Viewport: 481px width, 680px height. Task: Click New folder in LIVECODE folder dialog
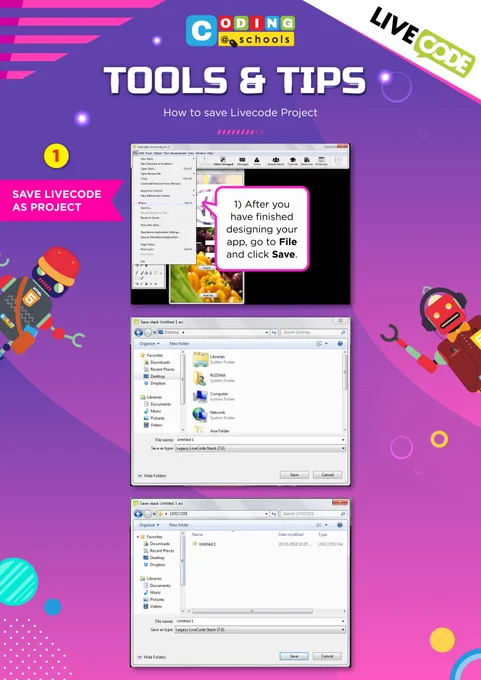pos(179,525)
